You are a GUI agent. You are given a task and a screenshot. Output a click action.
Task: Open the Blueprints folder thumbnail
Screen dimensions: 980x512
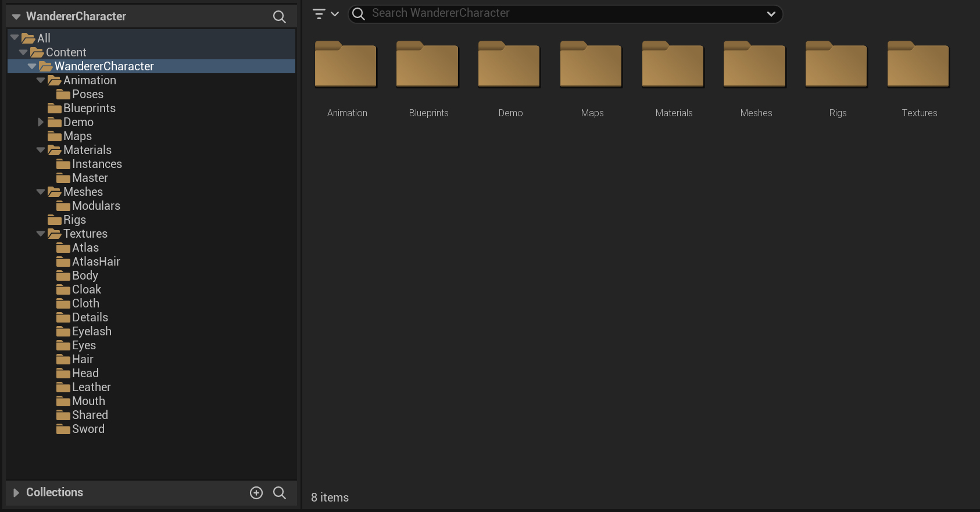(428, 64)
